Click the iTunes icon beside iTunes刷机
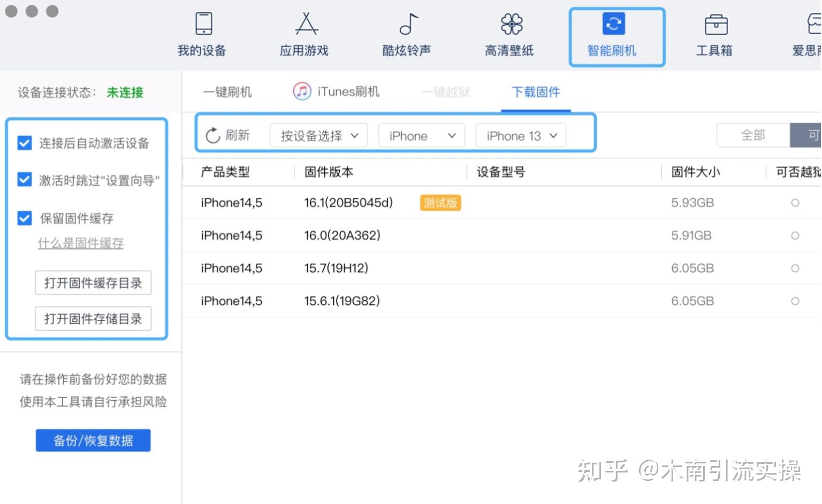 [302, 91]
